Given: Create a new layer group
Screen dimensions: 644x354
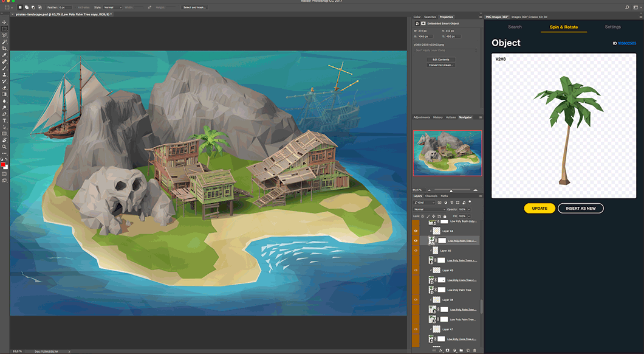Looking at the screenshot, I should pos(461,351).
